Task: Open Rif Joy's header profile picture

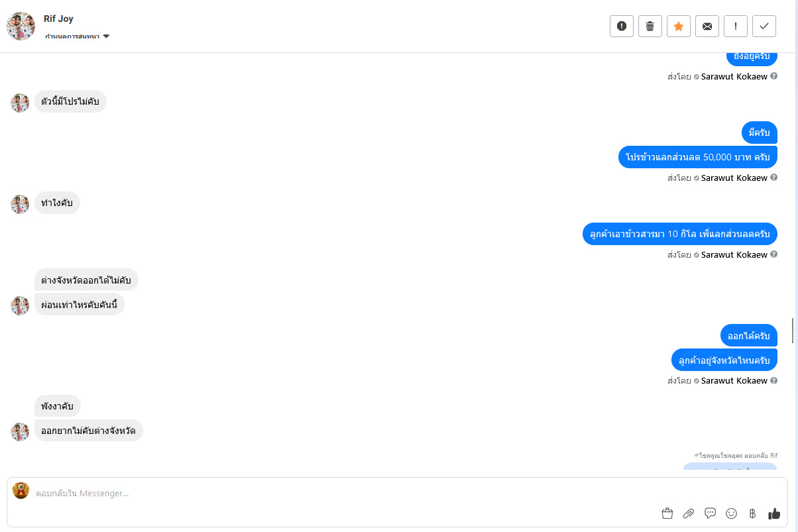Action: (21, 26)
